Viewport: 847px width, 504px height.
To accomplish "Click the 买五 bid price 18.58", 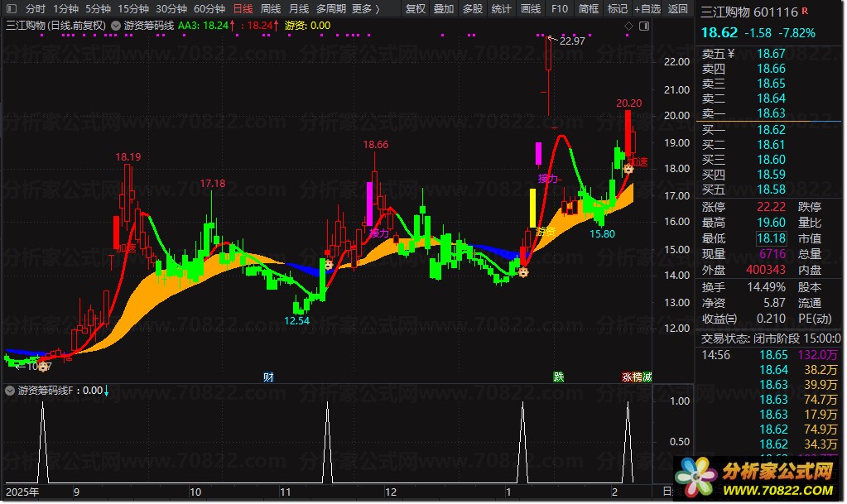I will [x=771, y=189].
